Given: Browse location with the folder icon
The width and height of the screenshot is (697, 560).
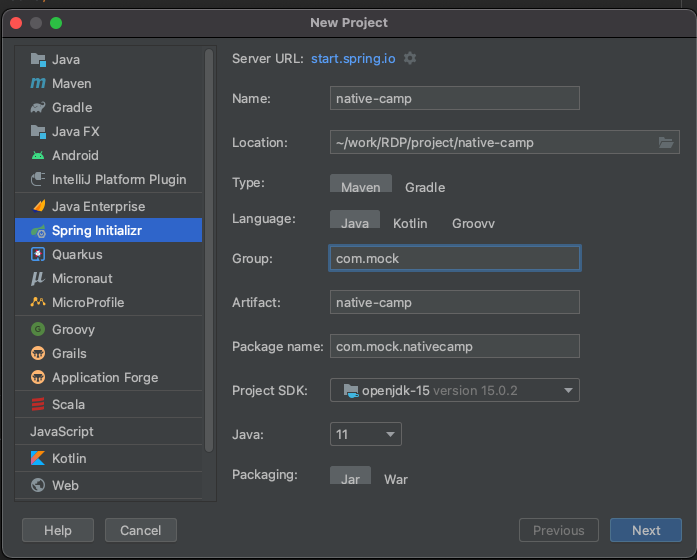Looking at the screenshot, I should click(666, 143).
